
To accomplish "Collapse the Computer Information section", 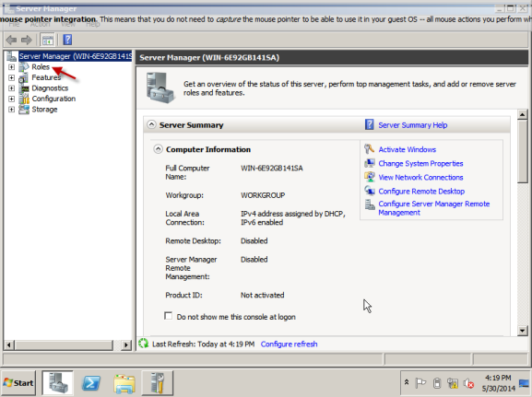I will coord(158,149).
